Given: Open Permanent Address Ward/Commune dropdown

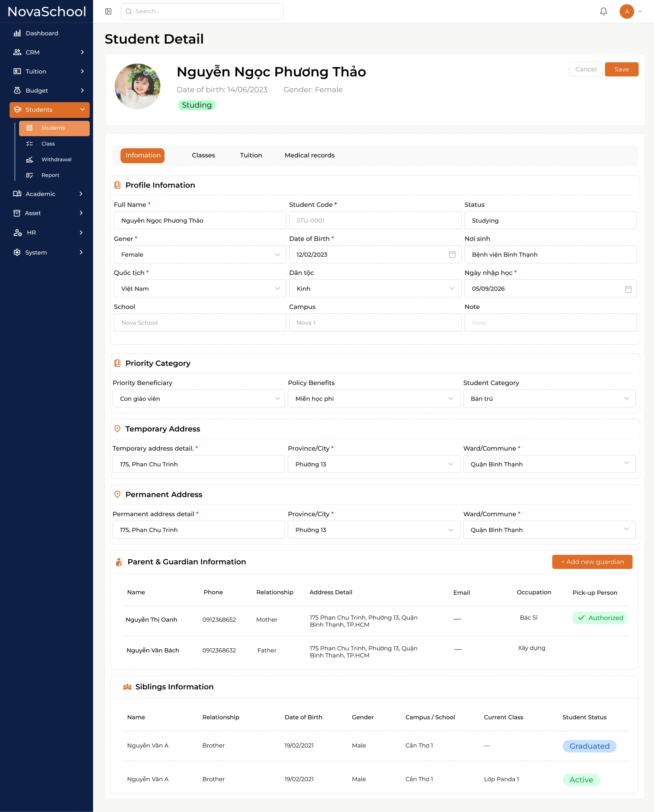Looking at the screenshot, I should (x=549, y=530).
